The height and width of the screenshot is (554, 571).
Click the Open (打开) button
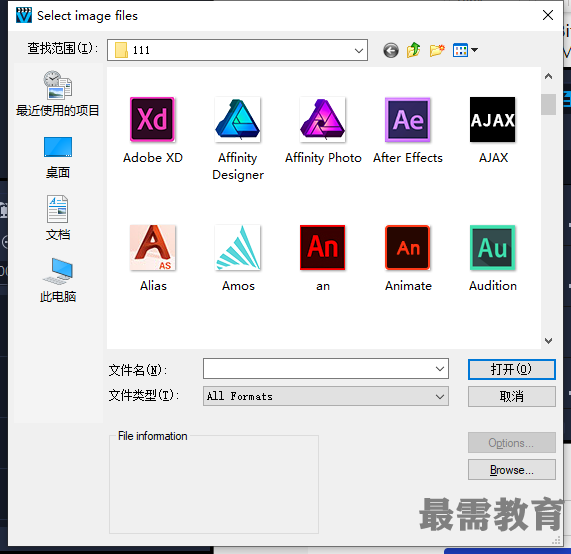coord(512,369)
